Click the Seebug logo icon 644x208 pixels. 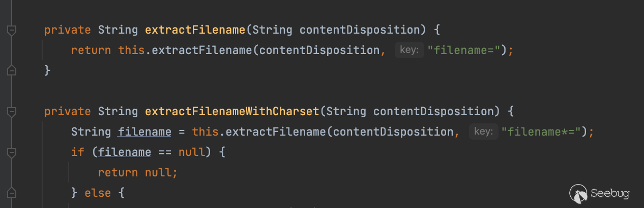[578, 193]
